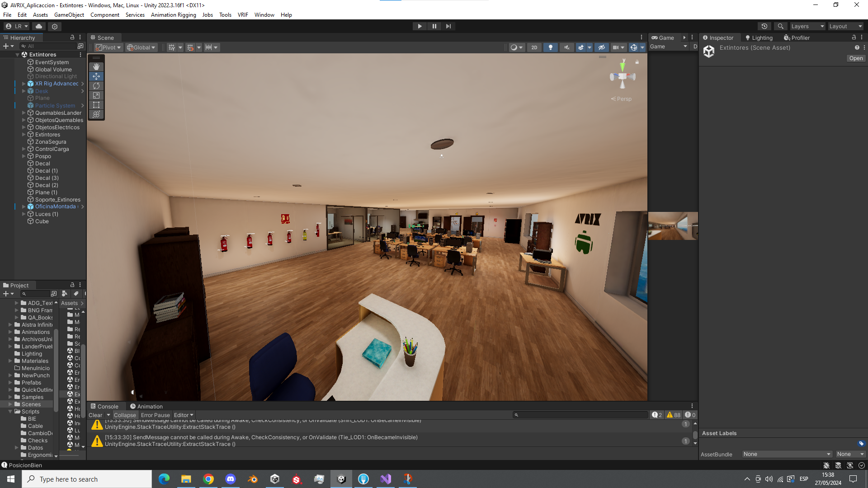Open Blender from the Windows taskbar
Image resolution: width=868 pixels, height=488 pixels.
[253, 479]
